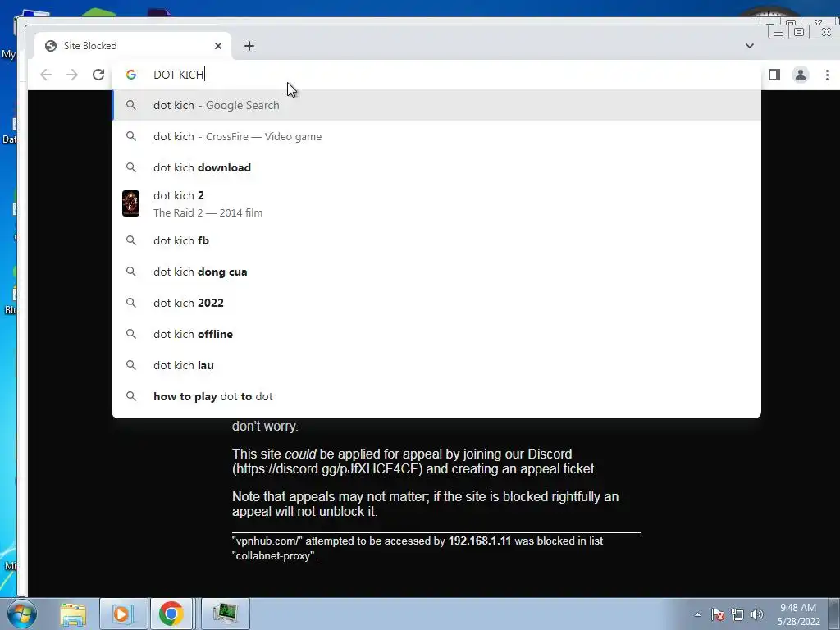Screen dimensions: 840x630
Task: Click the Chrome taskbar icon
Action: [x=171, y=614]
